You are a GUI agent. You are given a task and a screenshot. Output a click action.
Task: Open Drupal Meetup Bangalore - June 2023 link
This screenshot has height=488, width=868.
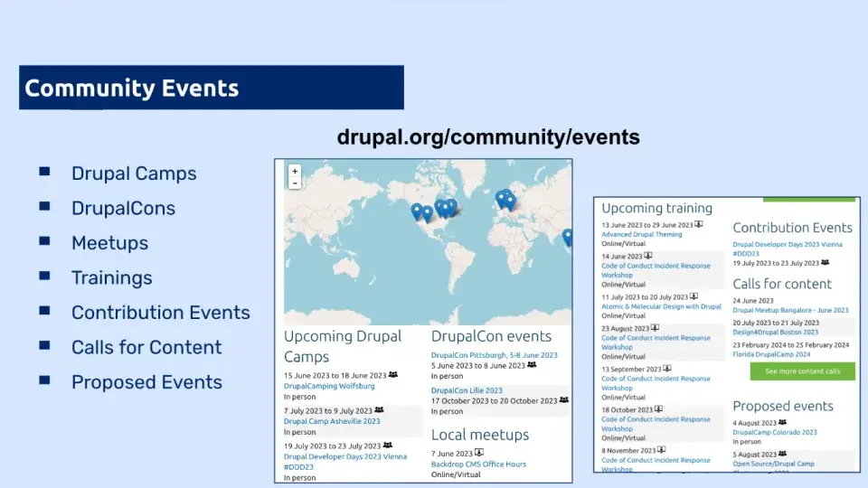coord(790,310)
